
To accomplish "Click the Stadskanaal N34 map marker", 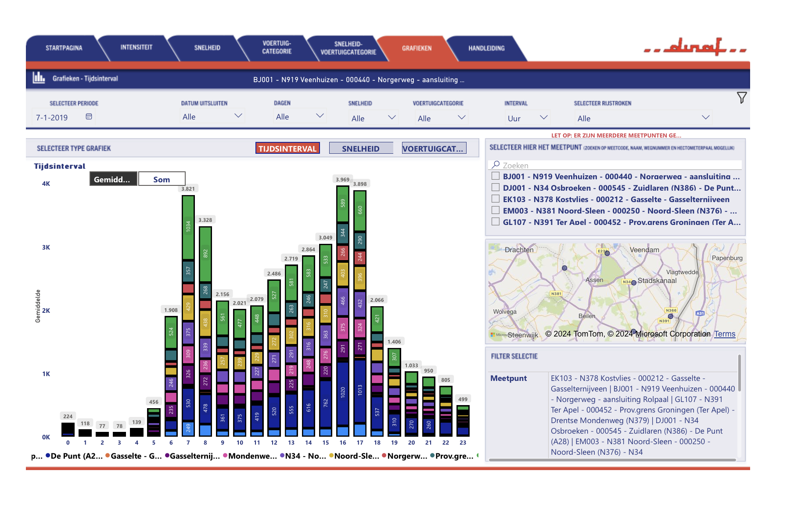I will pos(633,283).
